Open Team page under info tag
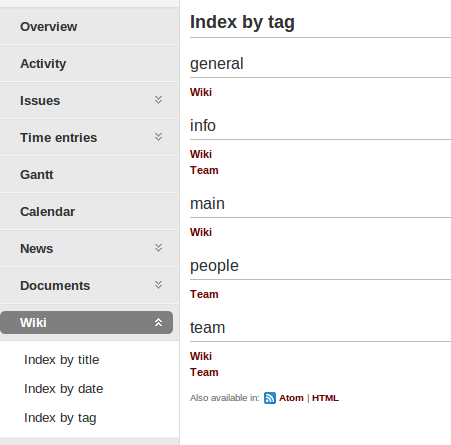This screenshot has width=451, height=445. (204, 170)
